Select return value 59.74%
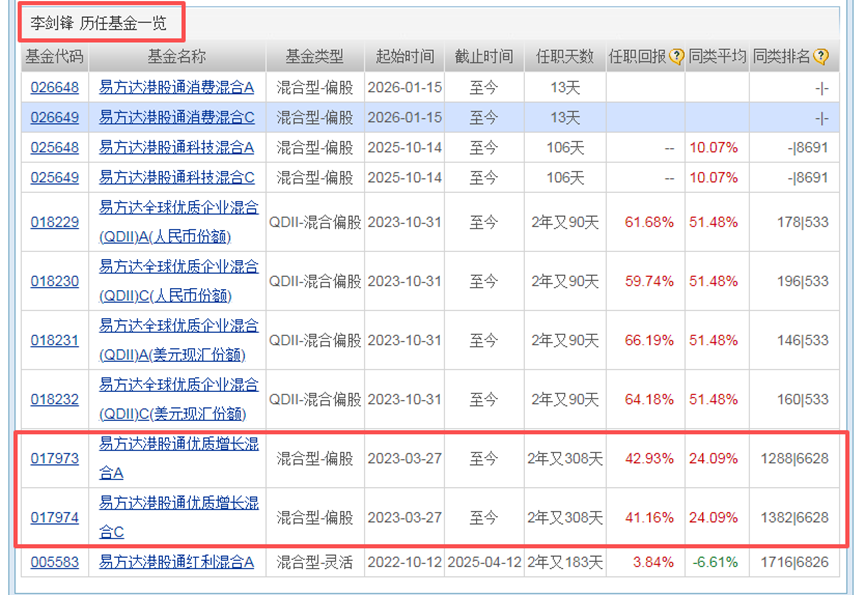 [649, 281]
